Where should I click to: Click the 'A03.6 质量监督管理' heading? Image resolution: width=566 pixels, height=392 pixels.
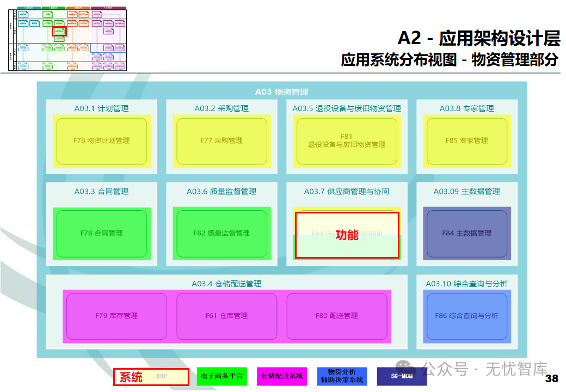pos(222,192)
